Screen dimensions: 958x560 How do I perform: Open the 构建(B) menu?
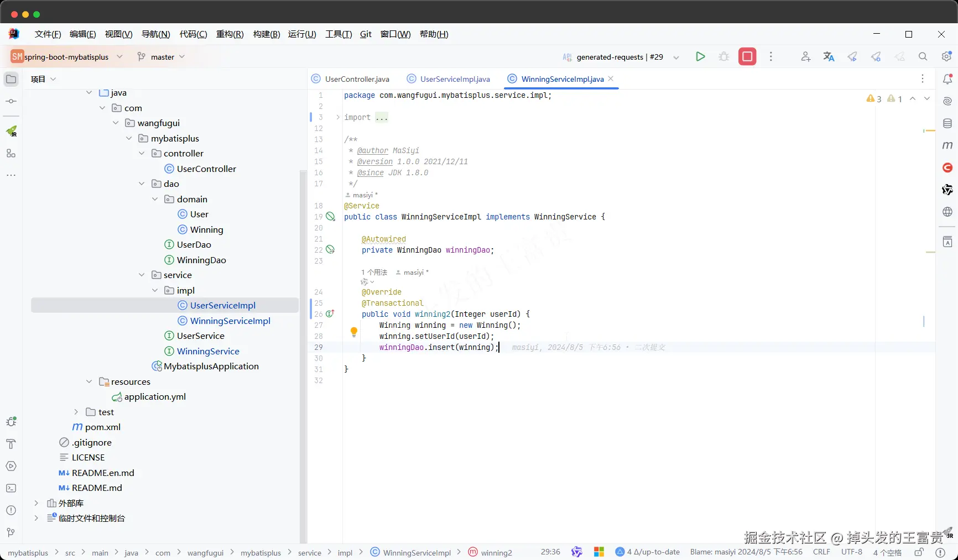(x=267, y=34)
